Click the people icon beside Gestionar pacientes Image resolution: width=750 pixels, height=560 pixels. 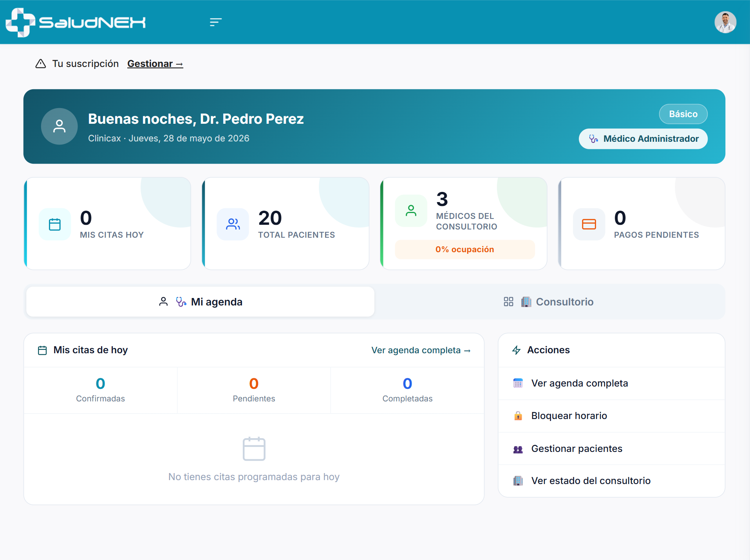518,449
